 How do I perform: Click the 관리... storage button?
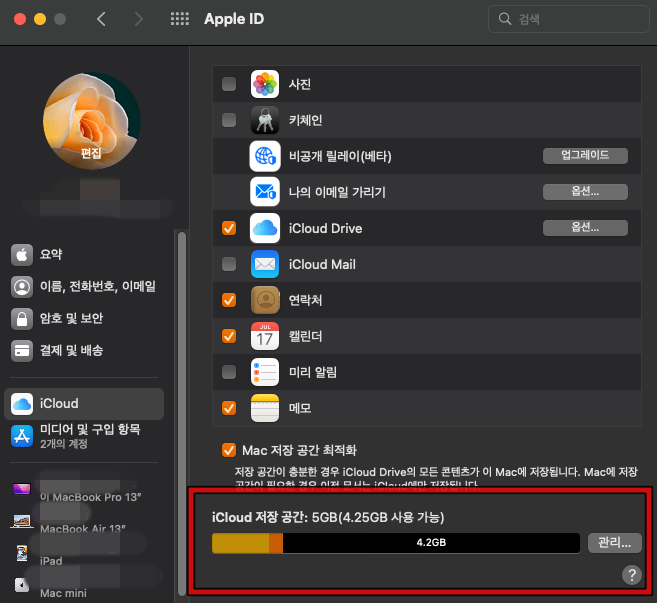coord(615,543)
